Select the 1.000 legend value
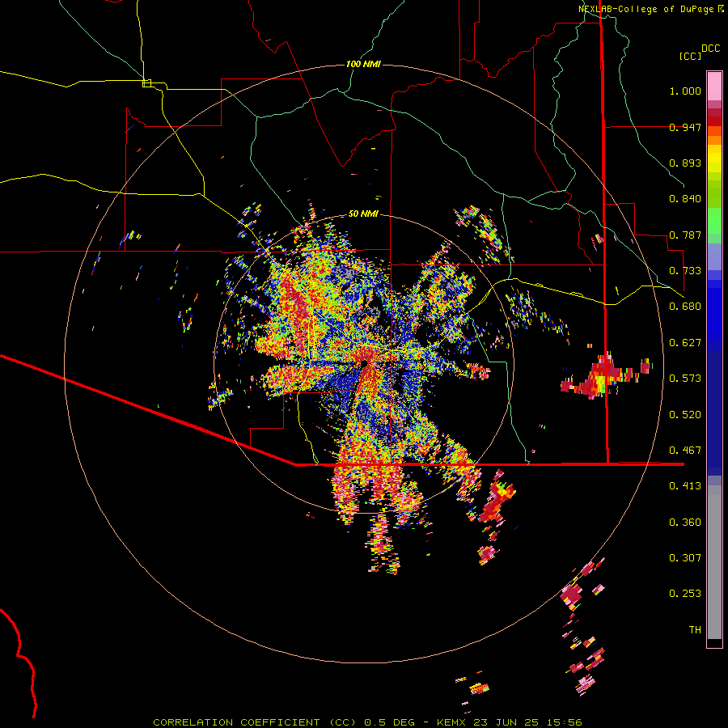 (x=685, y=91)
